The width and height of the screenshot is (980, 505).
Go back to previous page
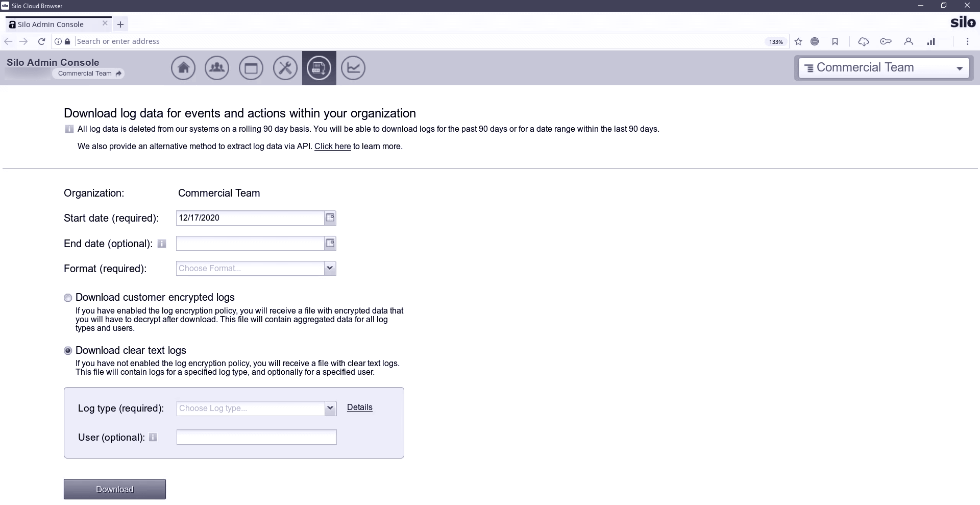[8, 41]
